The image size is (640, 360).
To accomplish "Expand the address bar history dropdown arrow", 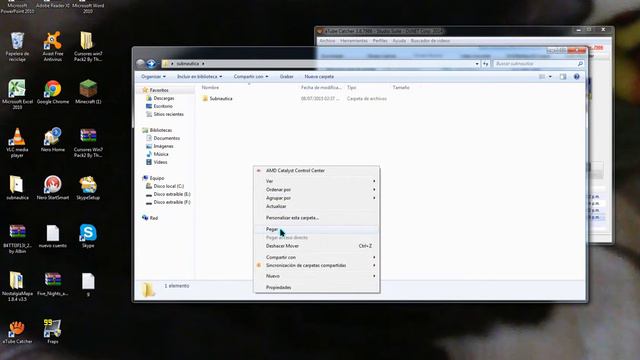I will (x=477, y=64).
